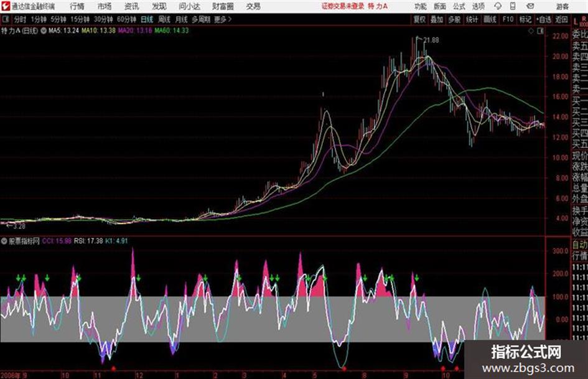Click the K1: 4.91 indicator value
Viewport: 588px width, 379px height.
tap(116, 241)
